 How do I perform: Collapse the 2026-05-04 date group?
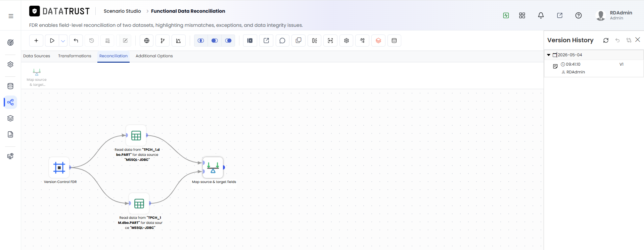[549, 55]
